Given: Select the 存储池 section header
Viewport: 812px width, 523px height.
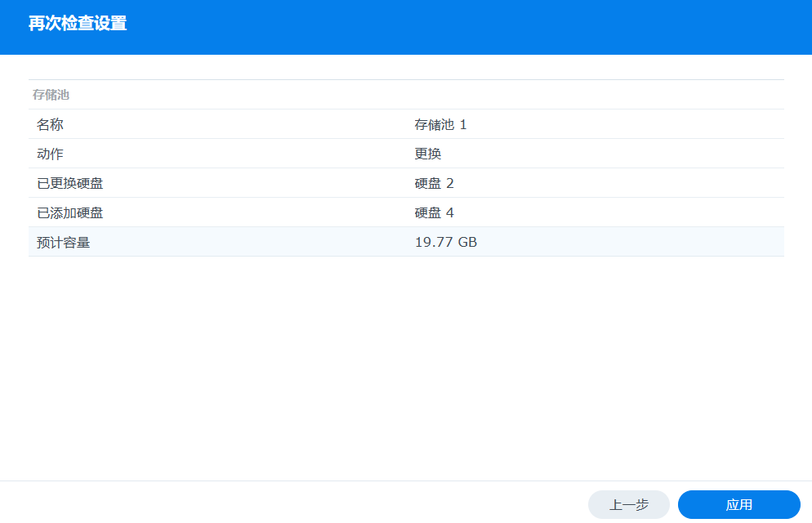Looking at the screenshot, I should coord(51,95).
